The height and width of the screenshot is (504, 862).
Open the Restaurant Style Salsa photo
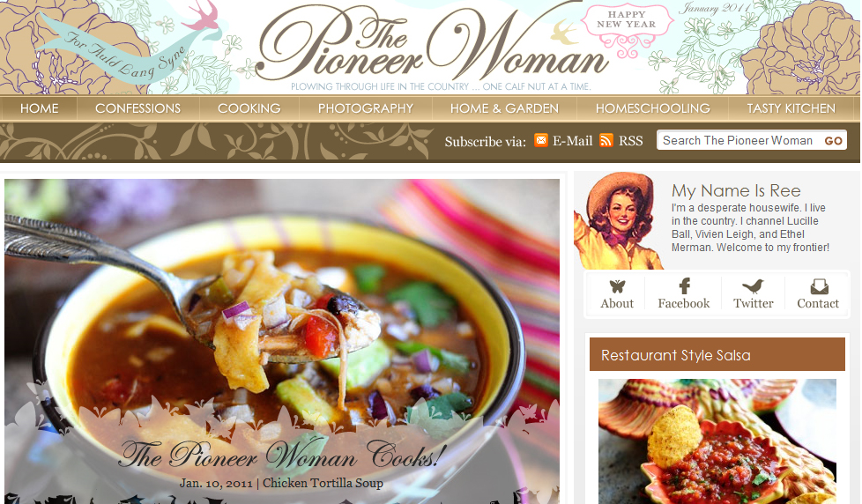pyautogui.click(x=717, y=441)
